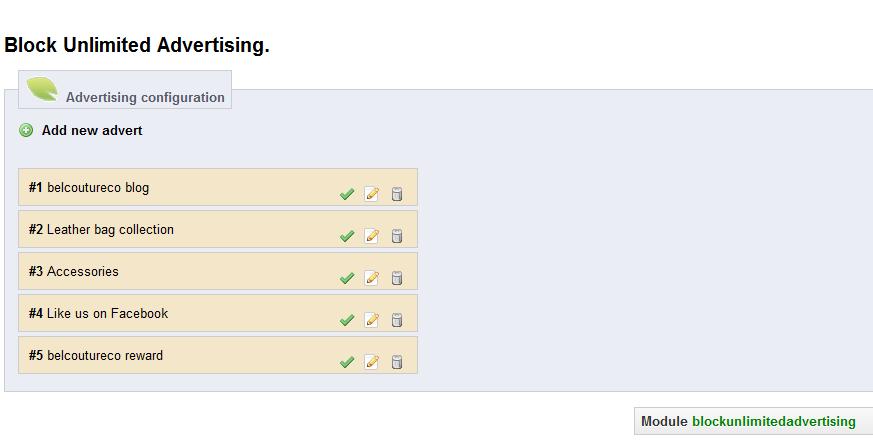Delete the belcoutureco blog advert
The image size is (873, 446).
397,194
